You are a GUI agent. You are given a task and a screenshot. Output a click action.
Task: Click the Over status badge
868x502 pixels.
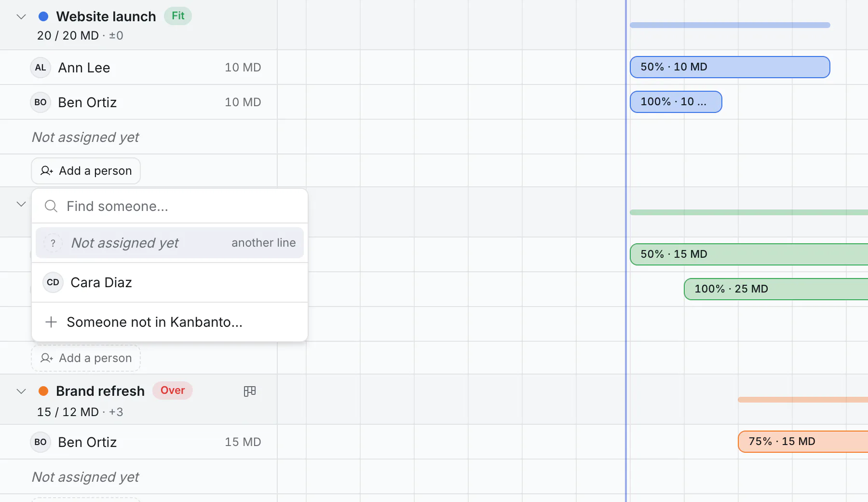[173, 390]
